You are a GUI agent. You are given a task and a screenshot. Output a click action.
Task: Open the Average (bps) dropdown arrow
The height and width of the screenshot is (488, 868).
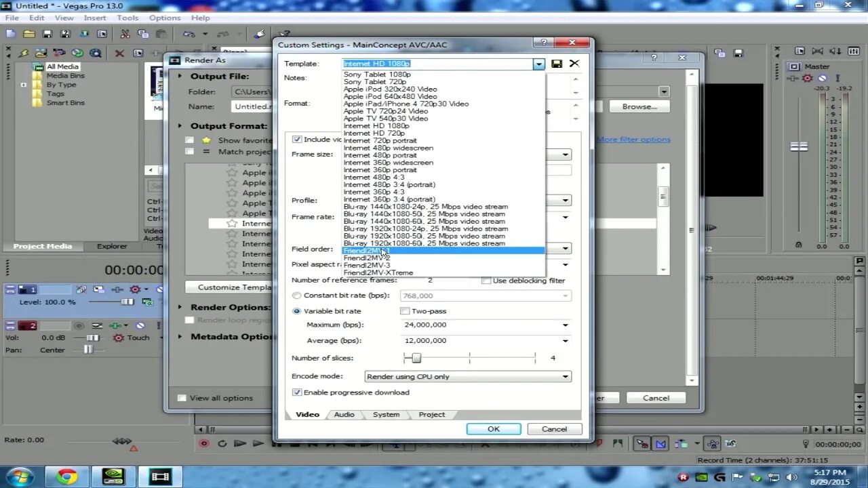point(565,341)
